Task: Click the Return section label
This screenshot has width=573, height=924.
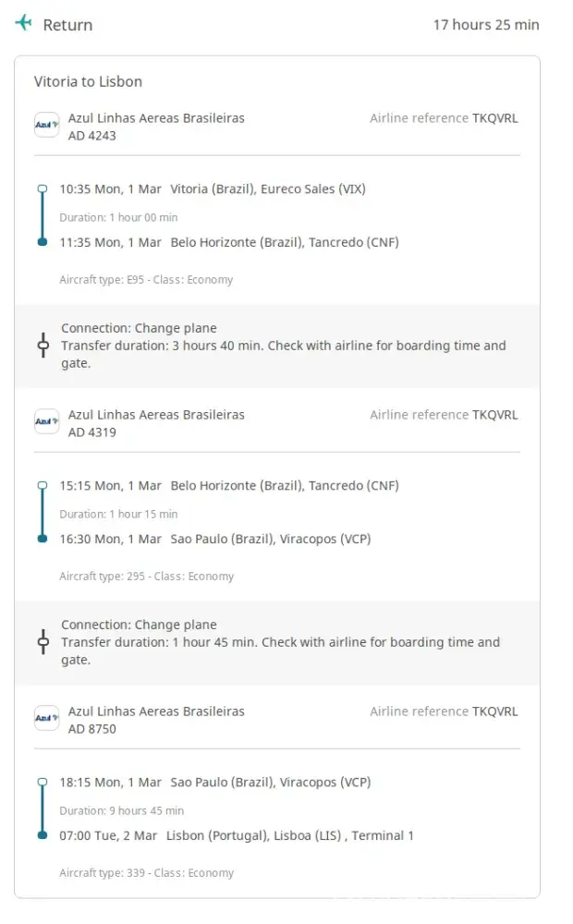Action: tap(67, 25)
